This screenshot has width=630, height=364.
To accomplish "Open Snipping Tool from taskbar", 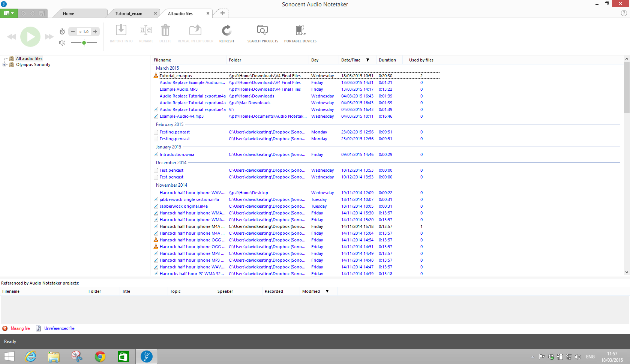I will [77, 357].
